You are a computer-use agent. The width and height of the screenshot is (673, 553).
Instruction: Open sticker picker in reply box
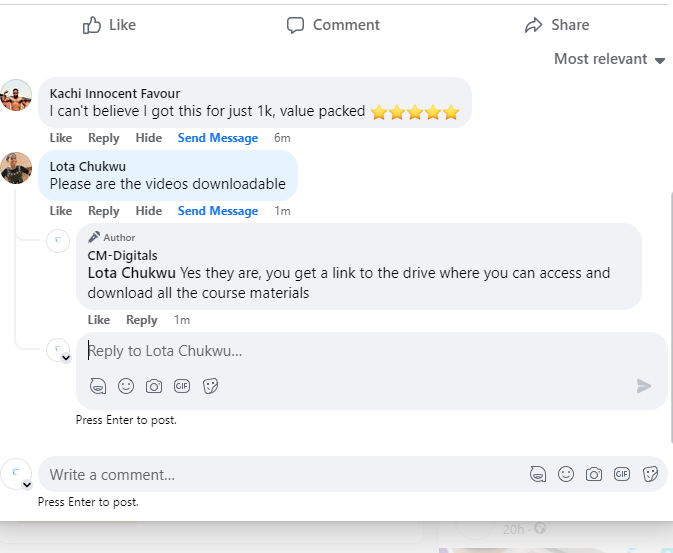coord(210,386)
